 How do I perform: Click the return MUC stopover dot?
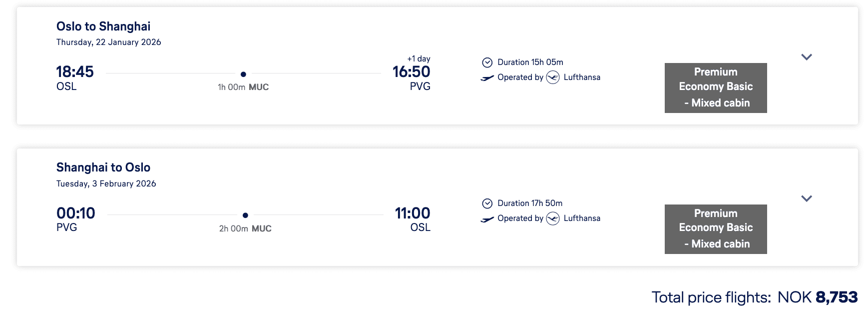pyautogui.click(x=245, y=215)
